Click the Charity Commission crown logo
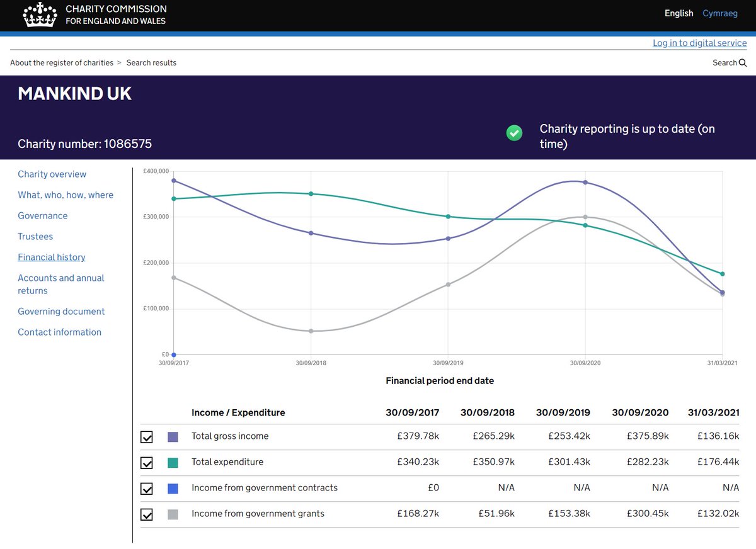This screenshot has width=756, height=549. [x=40, y=15]
